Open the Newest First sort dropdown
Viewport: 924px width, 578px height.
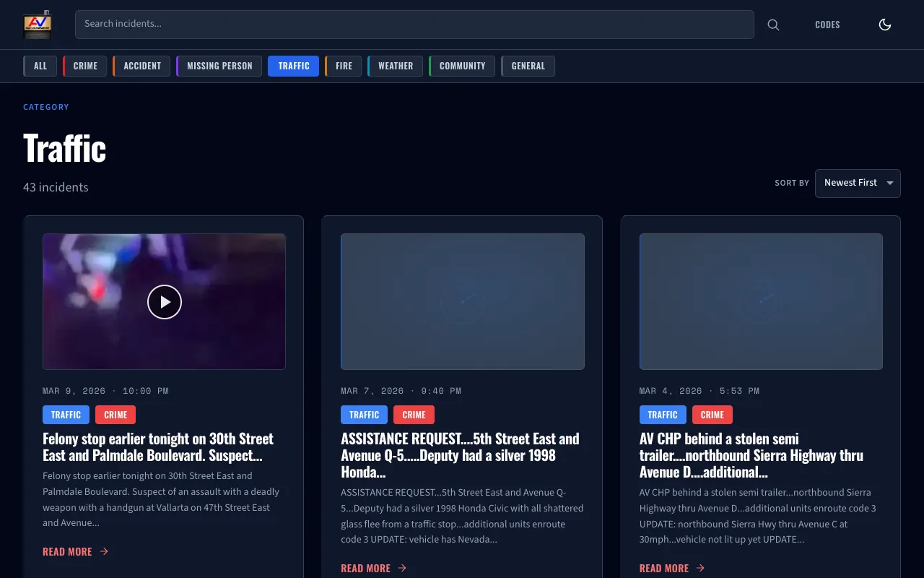(858, 183)
